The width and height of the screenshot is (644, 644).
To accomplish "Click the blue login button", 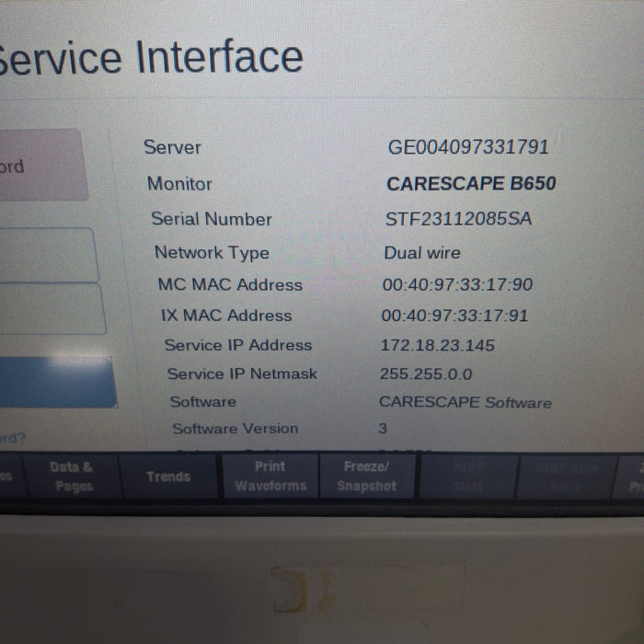I will (57, 382).
